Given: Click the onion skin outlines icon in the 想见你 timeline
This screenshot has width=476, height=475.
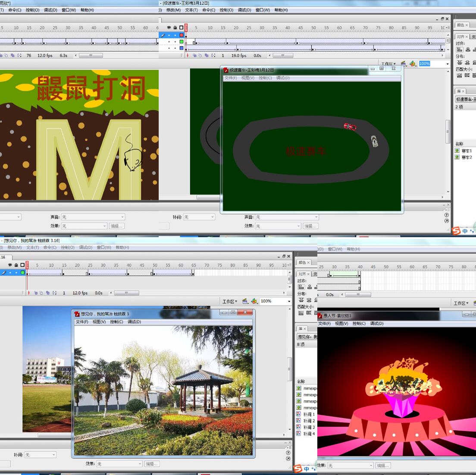Looking at the screenshot, I should click(41, 293).
